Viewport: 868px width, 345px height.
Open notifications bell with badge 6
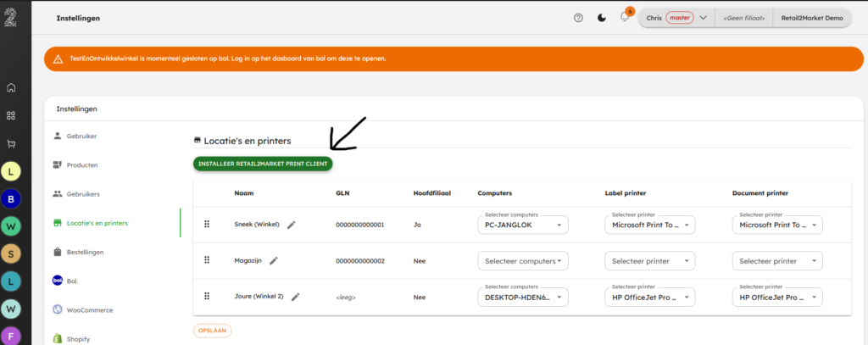click(625, 17)
